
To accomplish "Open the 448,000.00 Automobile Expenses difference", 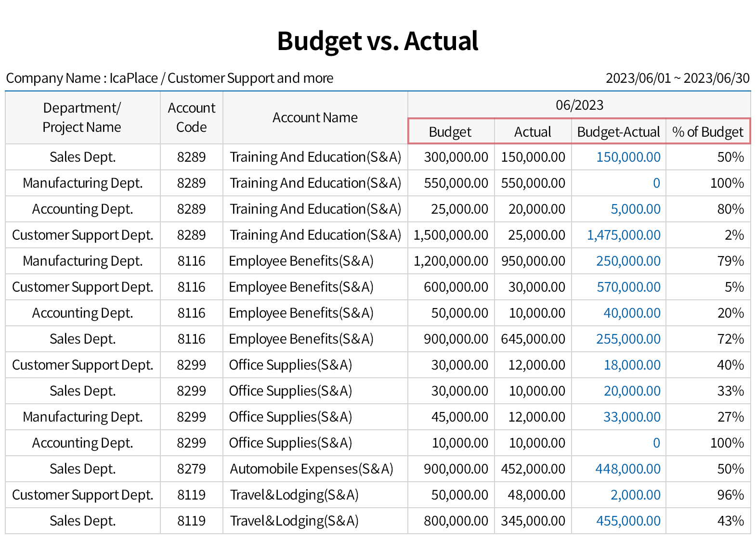I will (x=627, y=469).
